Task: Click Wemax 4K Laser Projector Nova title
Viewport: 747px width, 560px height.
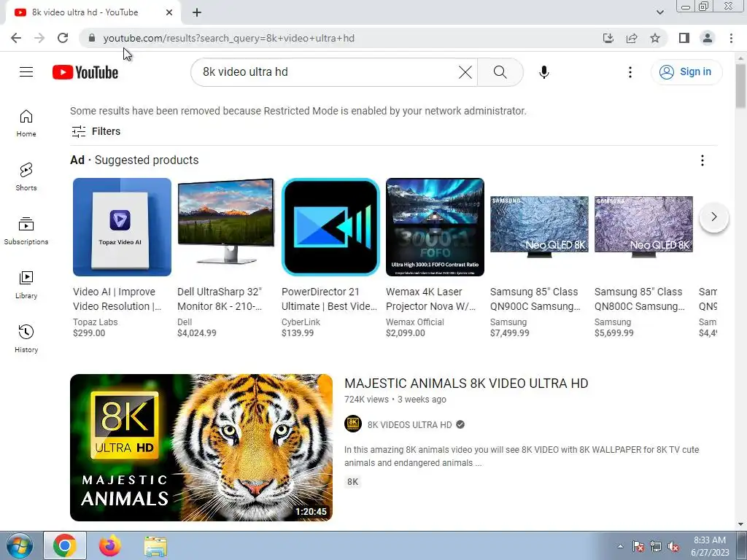Action: tap(431, 299)
